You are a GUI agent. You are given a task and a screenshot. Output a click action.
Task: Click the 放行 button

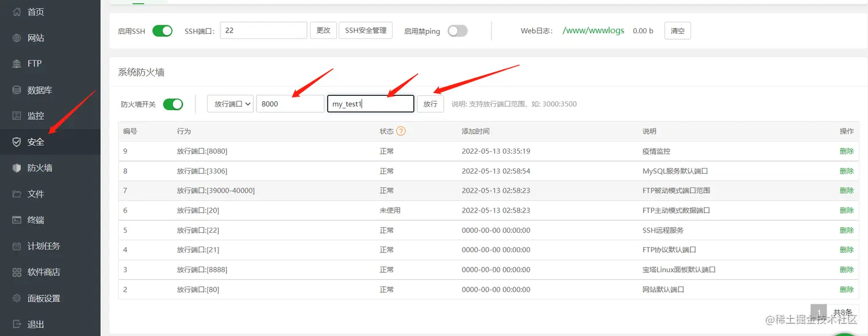[430, 104]
